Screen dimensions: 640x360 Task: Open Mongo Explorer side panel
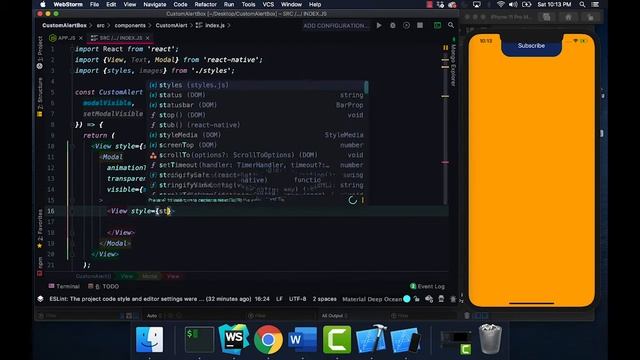[453, 63]
